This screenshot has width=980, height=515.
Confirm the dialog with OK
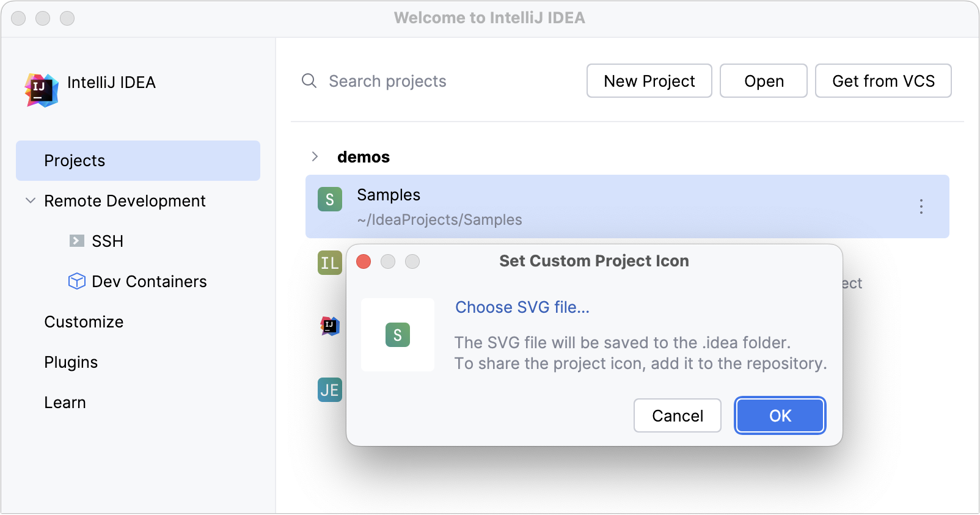[x=780, y=415]
